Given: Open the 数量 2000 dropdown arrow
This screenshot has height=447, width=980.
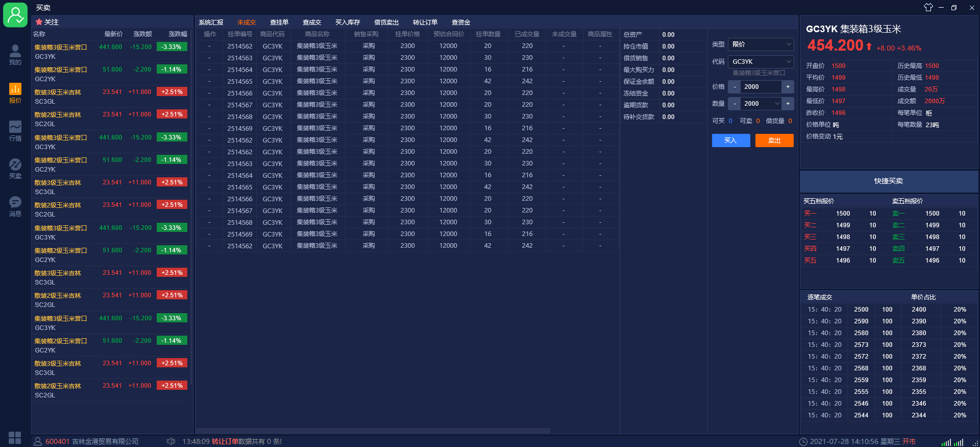Looking at the screenshot, I should (777, 104).
